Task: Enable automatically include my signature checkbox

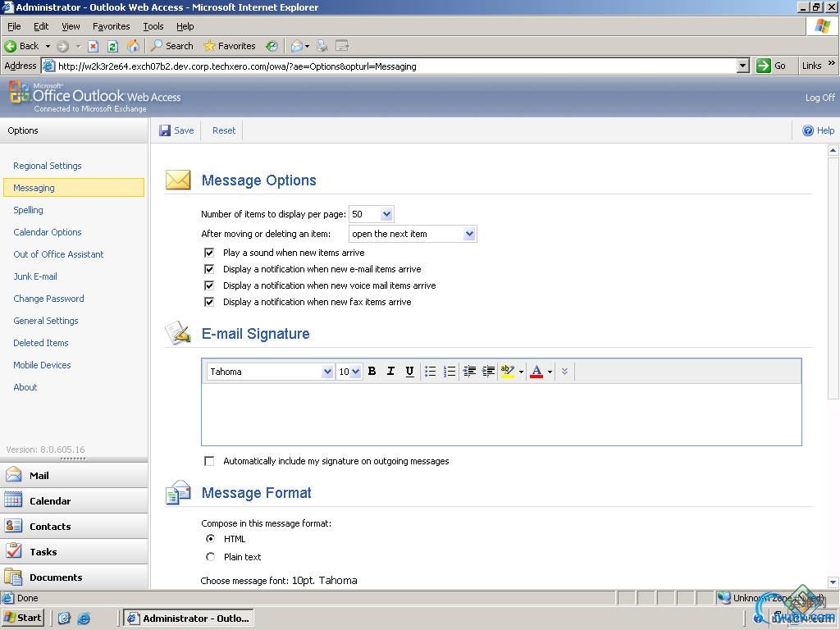Action: click(209, 461)
